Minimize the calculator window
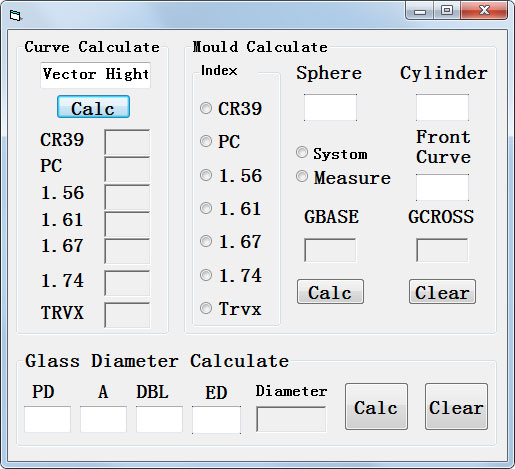The width and height of the screenshot is (515, 469). click(x=420, y=11)
